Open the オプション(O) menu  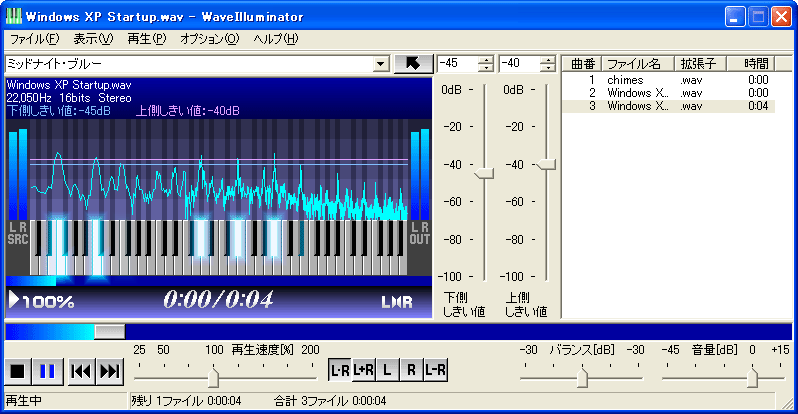209,39
